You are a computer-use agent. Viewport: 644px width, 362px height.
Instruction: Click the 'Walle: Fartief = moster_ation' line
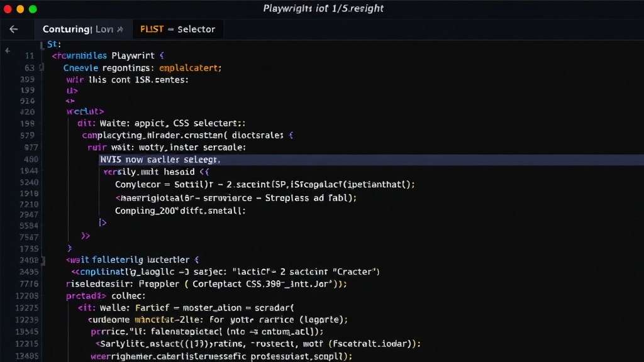(x=186, y=308)
